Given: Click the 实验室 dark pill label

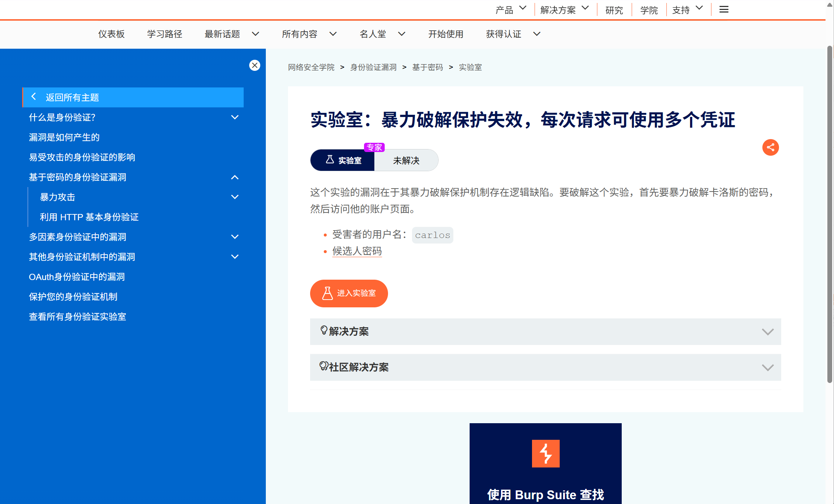Looking at the screenshot, I should click(343, 160).
